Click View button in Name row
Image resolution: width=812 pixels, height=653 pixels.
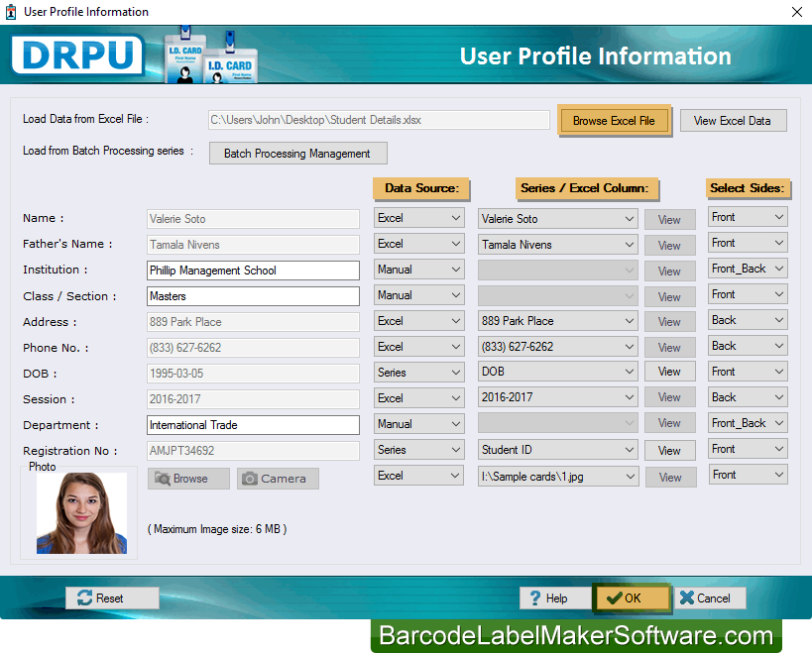click(x=669, y=220)
